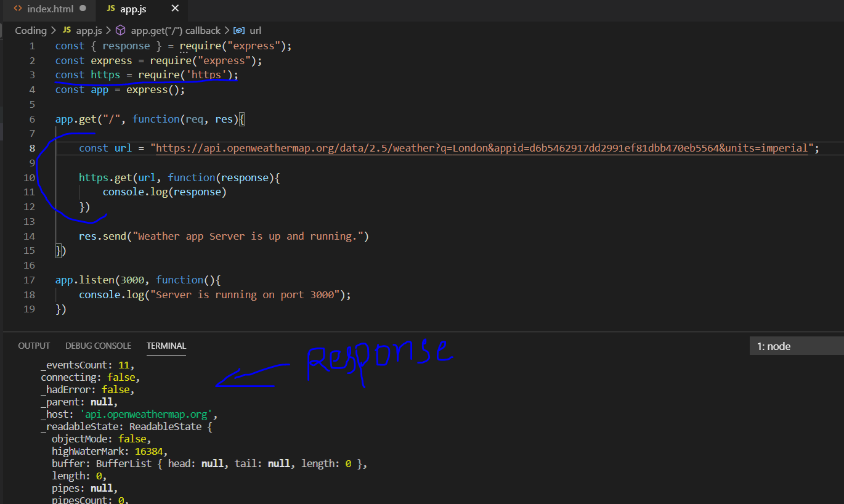844x504 pixels.
Task: Select the TERMINAL tab
Action: point(166,346)
